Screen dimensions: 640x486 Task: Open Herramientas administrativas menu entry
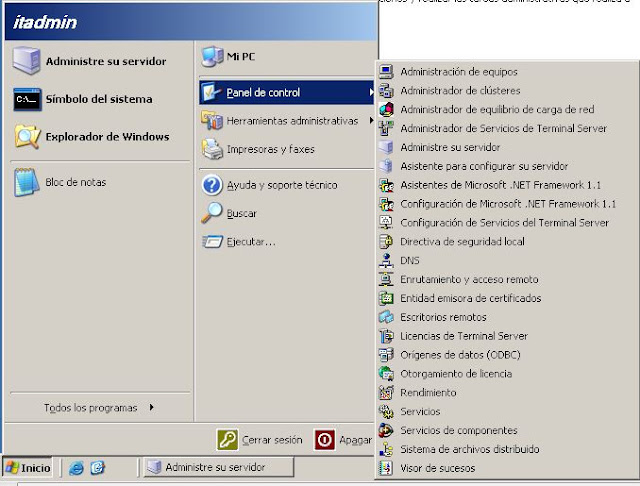click(286, 121)
